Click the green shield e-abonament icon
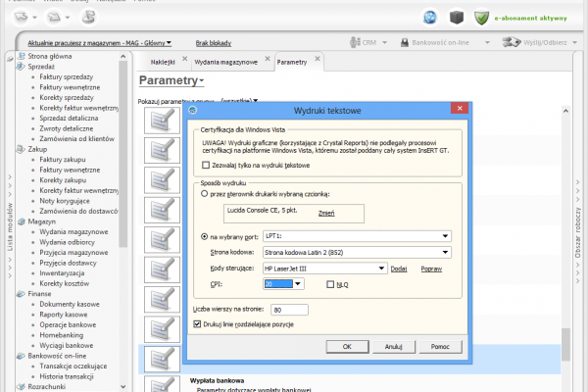Image resolution: width=588 pixels, height=392 pixels. coord(482,17)
